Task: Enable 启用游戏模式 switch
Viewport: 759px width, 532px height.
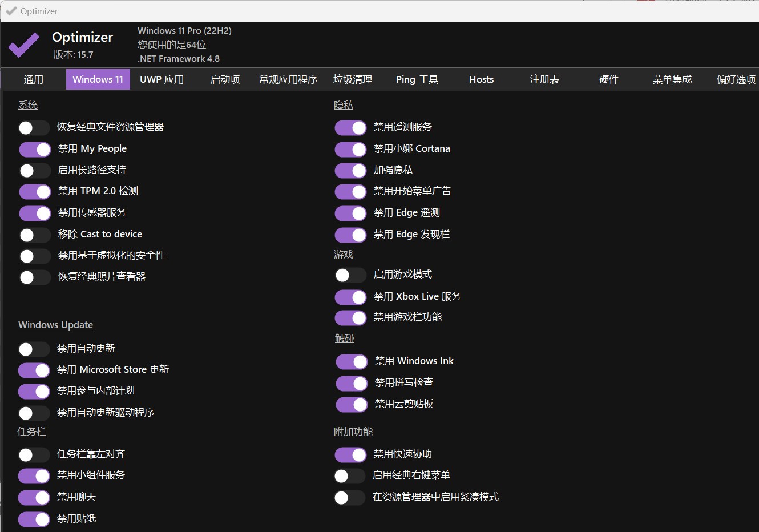Action: 350,275
